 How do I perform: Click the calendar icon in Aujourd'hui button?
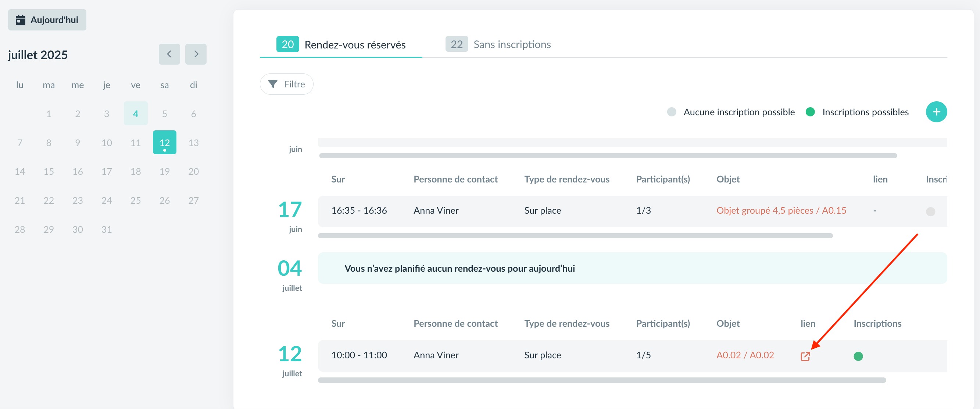click(x=21, y=20)
